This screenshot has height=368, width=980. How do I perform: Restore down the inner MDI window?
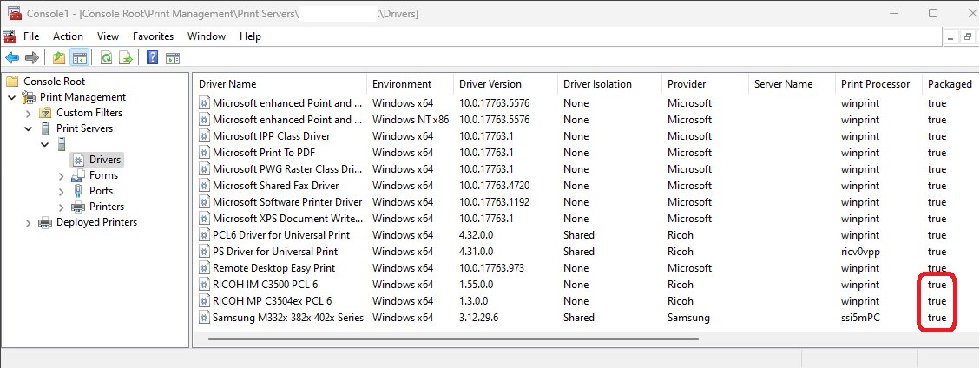pos(968,37)
